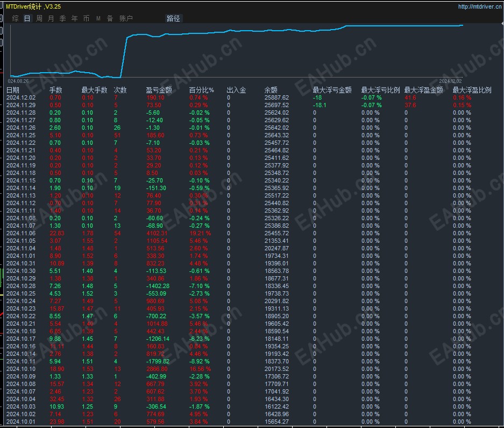This screenshot has width=504, height=428.
Task: Click max floating profit 41.6
Action: pyautogui.click(x=410, y=97)
